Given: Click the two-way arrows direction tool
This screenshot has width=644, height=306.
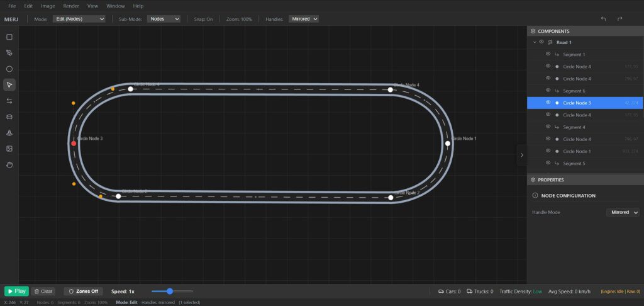Looking at the screenshot, I should (9, 101).
